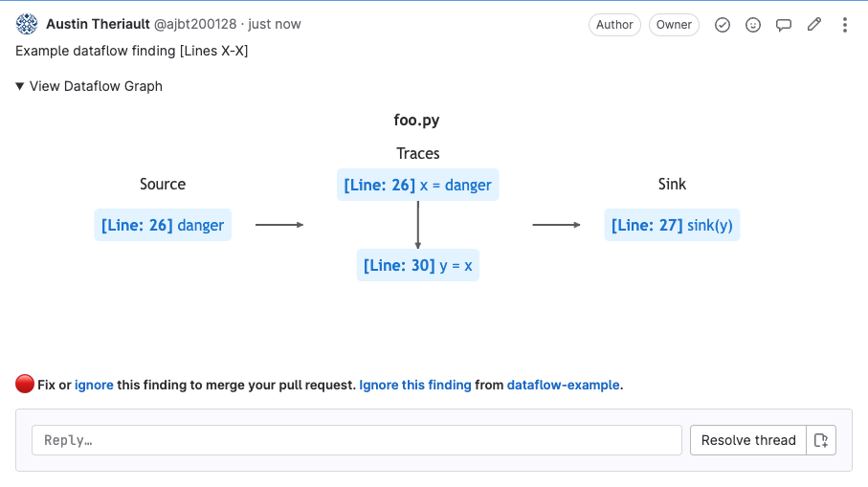Add an emoji reaction to the comment
Viewport: 868px width, 487px height.
tap(753, 25)
